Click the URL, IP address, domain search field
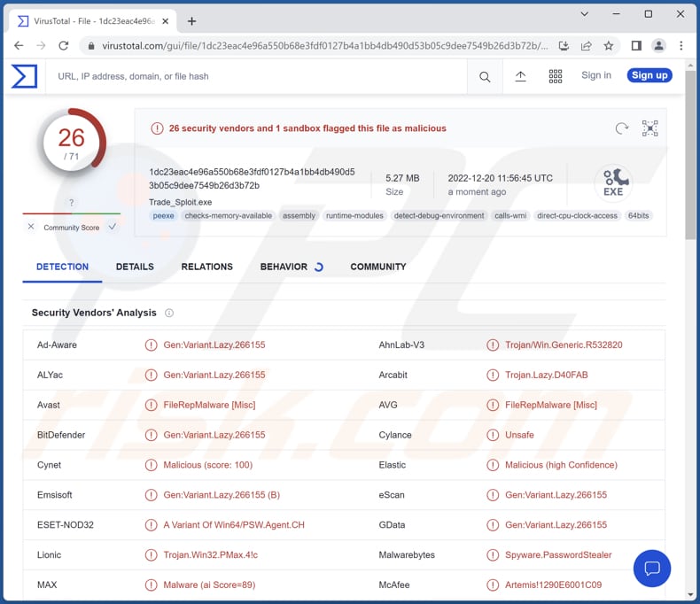The width and height of the screenshot is (700, 604). [x=256, y=76]
